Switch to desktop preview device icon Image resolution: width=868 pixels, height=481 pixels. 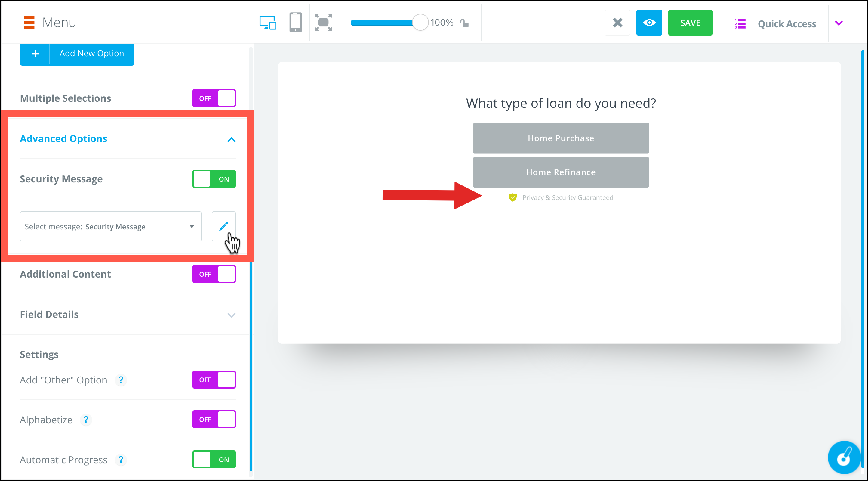click(x=268, y=23)
